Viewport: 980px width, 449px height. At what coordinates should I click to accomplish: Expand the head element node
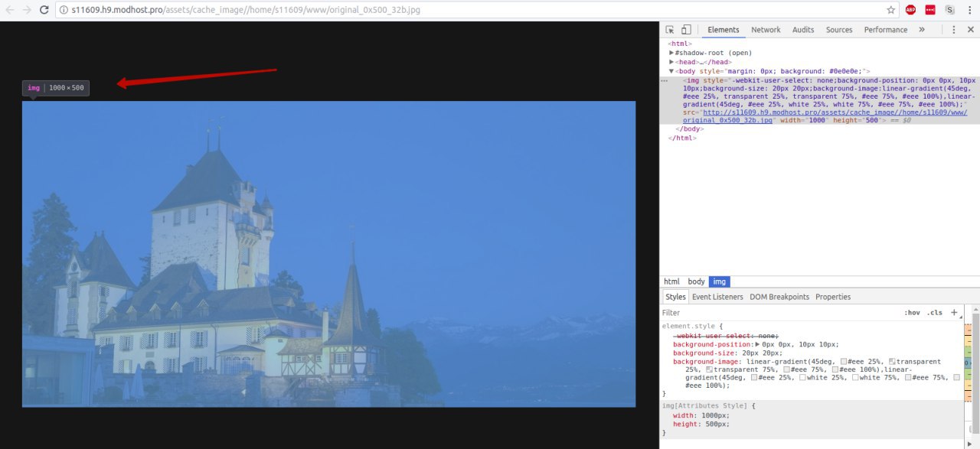671,62
